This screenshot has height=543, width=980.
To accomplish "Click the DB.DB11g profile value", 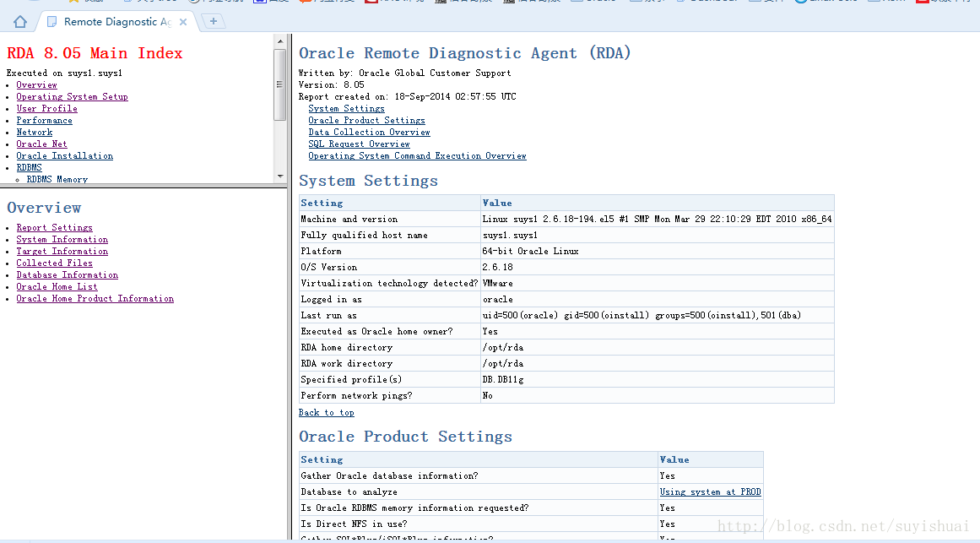I will [502, 380].
